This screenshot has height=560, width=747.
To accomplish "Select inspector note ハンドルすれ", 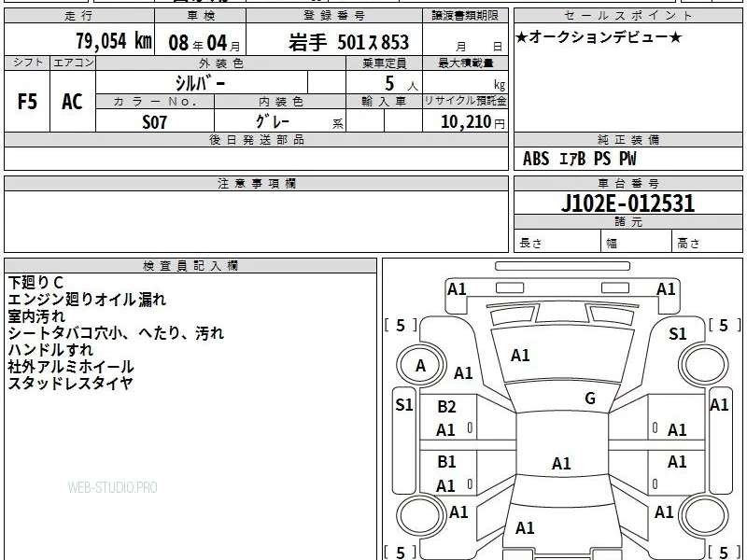I will click(x=50, y=349).
